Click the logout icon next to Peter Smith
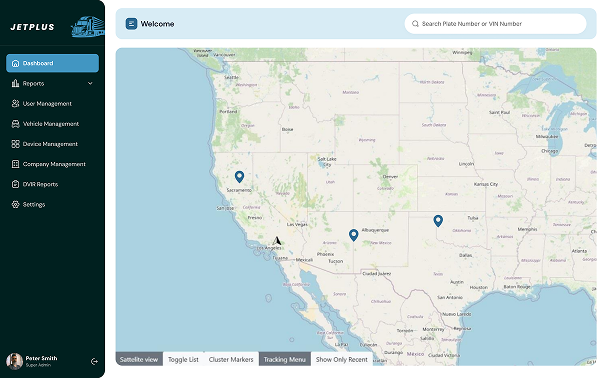 [94, 361]
